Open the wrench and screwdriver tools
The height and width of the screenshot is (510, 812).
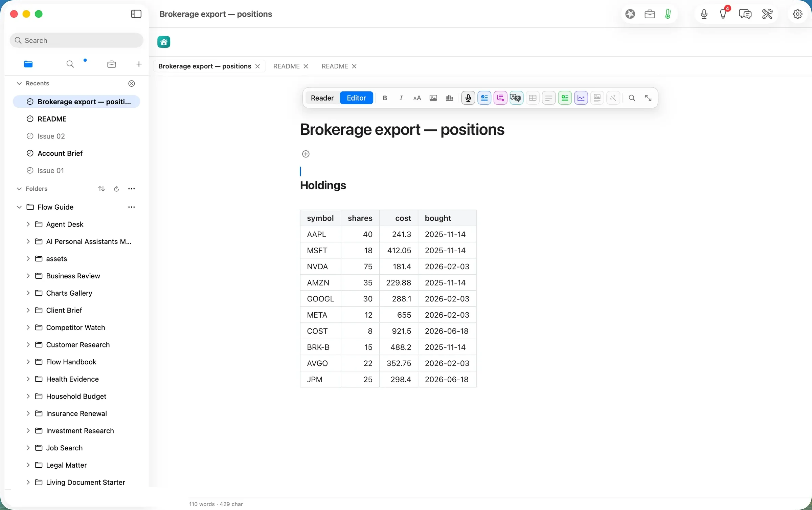point(767,14)
